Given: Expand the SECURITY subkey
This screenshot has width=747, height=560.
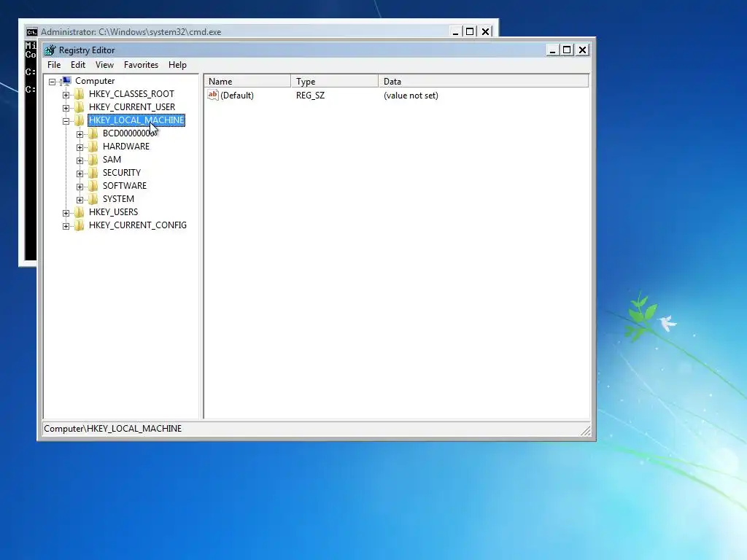Looking at the screenshot, I should coord(80,174).
